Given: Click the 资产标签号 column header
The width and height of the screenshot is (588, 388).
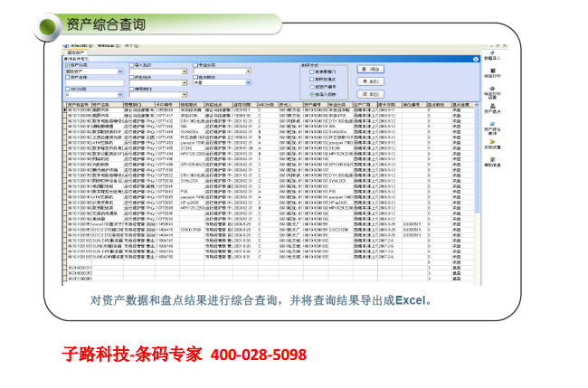Looking at the screenshot, I should click(79, 104).
